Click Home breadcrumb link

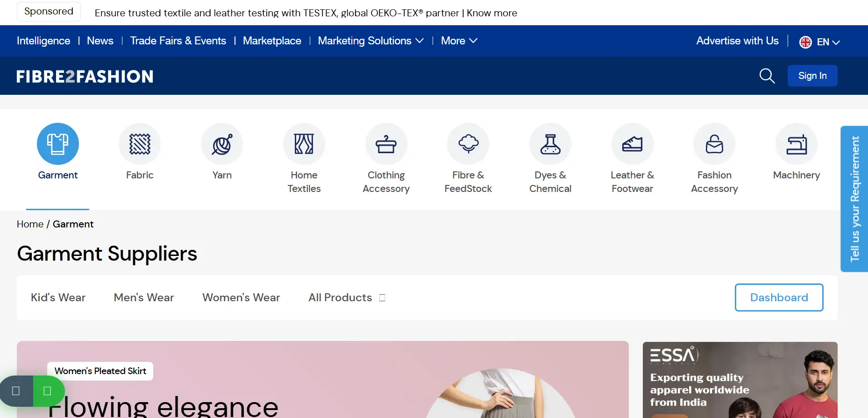[30, 224]
